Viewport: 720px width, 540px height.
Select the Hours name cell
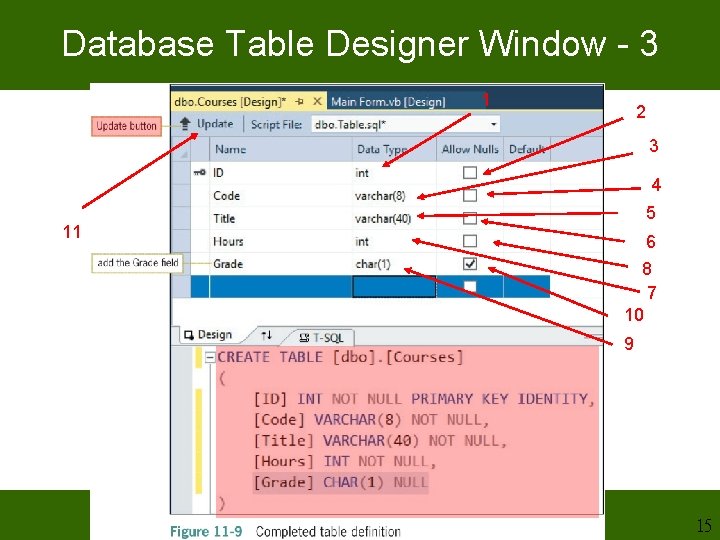click(281, 242)
